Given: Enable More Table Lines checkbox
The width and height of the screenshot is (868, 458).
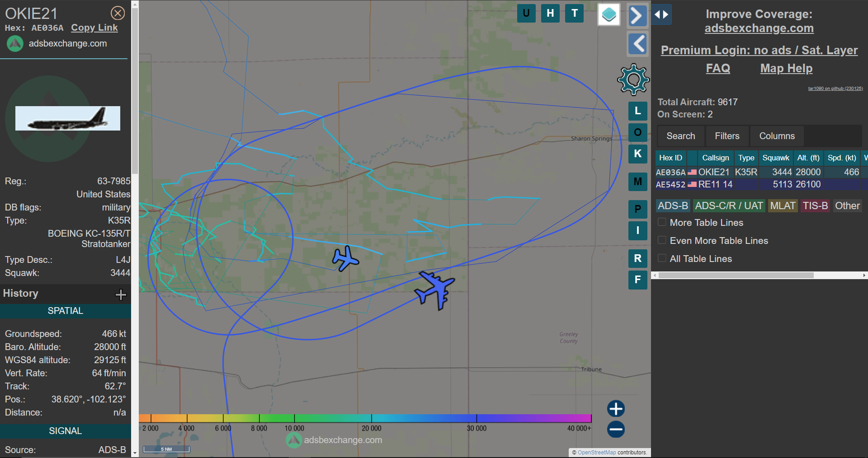Looking at the screenshot, I should coord(662,222).
